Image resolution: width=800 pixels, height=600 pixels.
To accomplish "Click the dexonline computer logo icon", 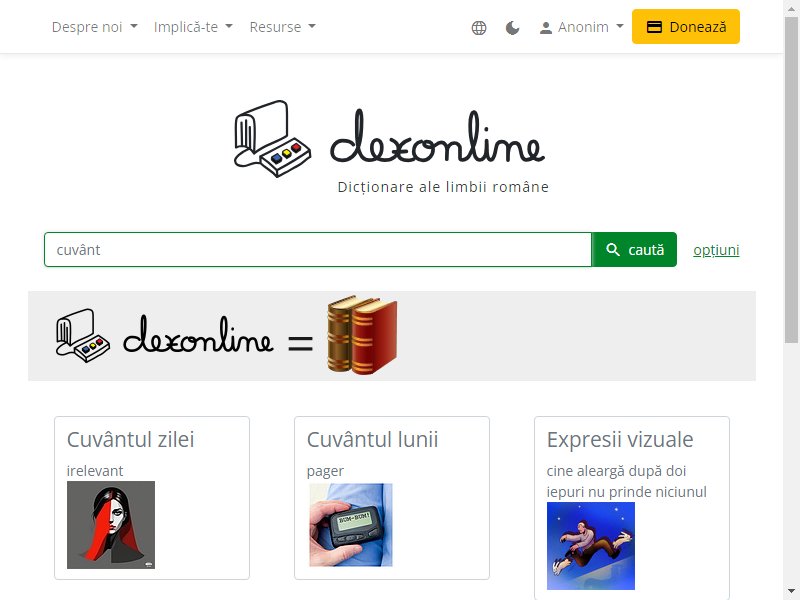I will coord(272,139).
